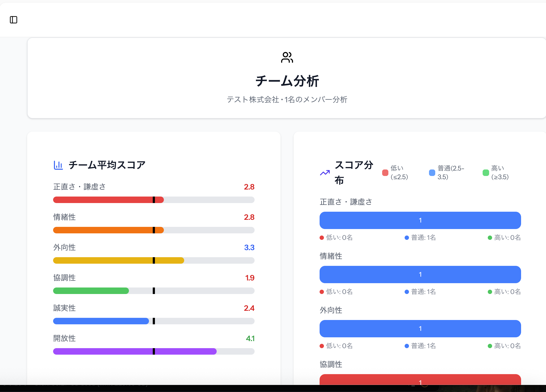Click the trending arrow icon beside スコア分布
Image resolution: width=546 pixels, height=392 pixels.
tap(325, 172)
